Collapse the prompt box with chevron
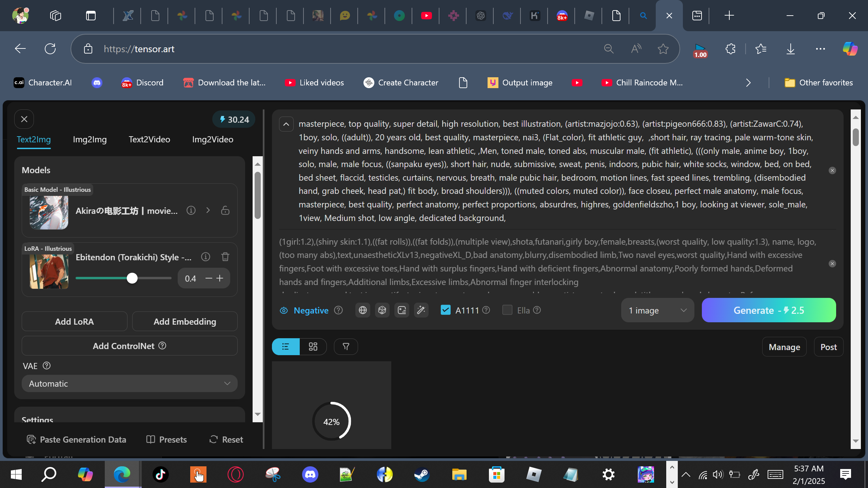 (286, 124)
